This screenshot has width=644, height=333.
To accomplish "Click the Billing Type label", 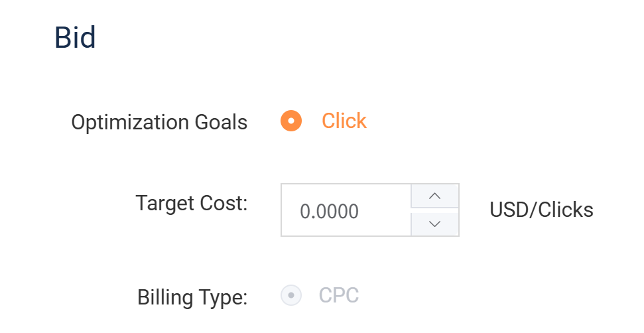I will click(192, 297).
